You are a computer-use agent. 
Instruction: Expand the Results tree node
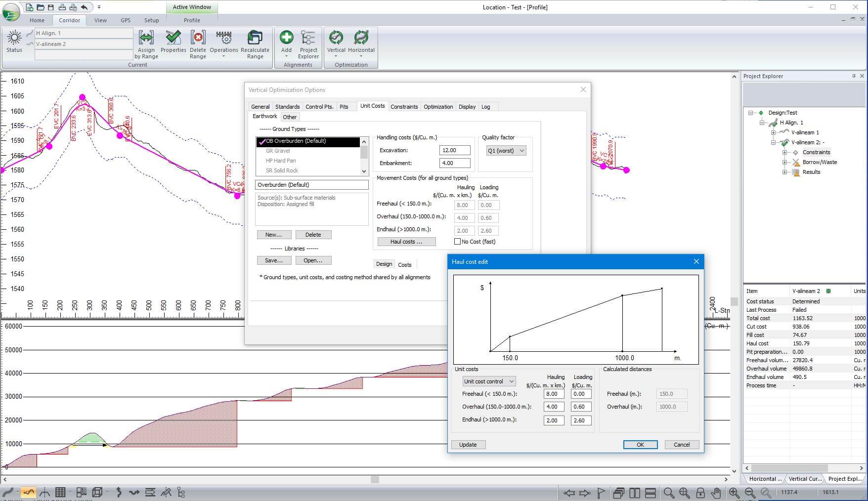click(784, 172)
